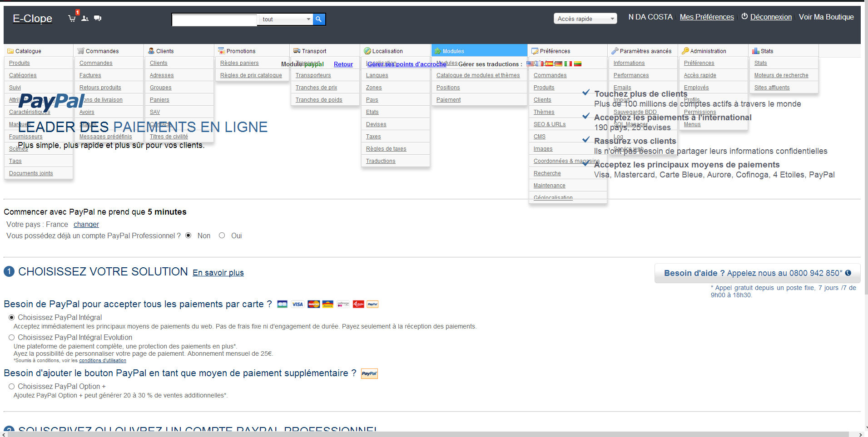Click the Préférences notepad icon
Image resolution: width=868 pixels, height=437 pixels.
point(535,51)
